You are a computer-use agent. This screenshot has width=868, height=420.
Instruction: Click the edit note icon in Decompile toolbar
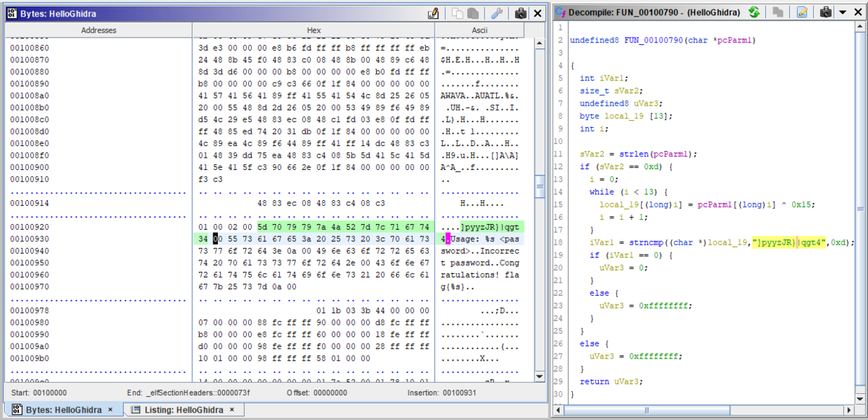801,12
